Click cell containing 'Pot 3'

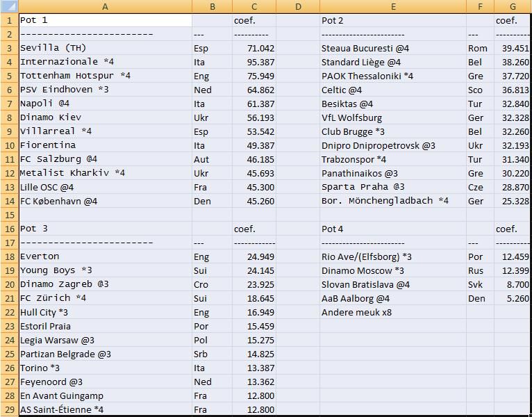coord(105,229)
